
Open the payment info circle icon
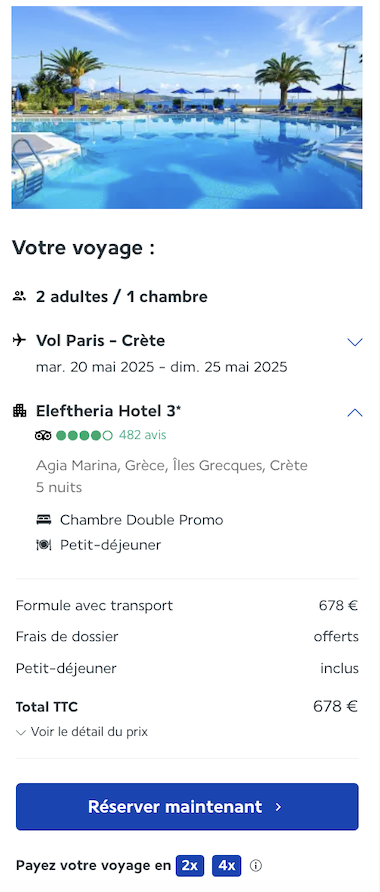pos(256,866)
